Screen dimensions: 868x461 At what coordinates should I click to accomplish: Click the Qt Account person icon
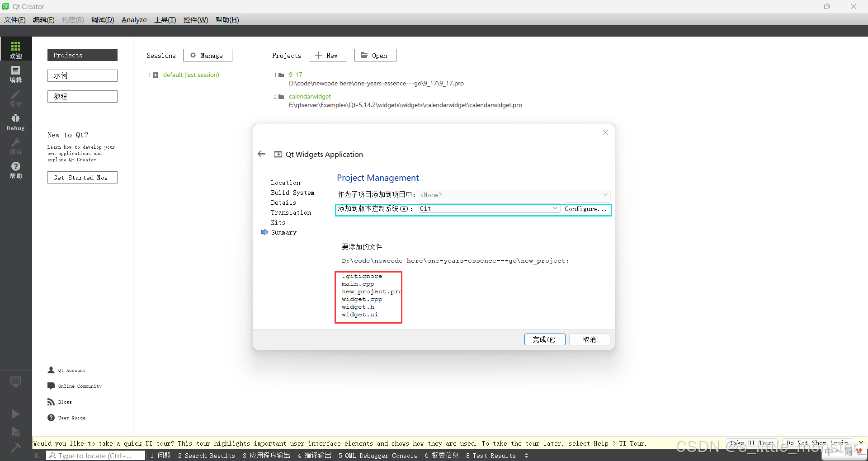51,370
